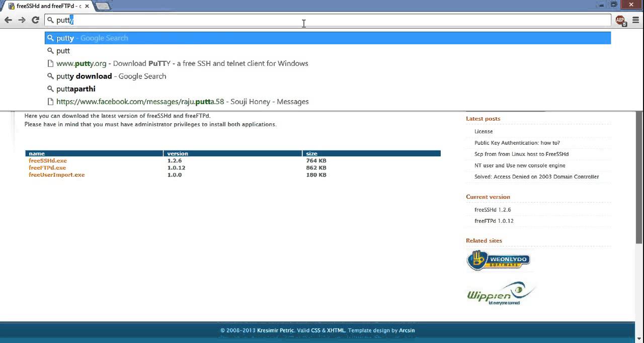The image size is (644, 343).
Task: Open the WeOnlyDo Software logo
Action: 498,260
